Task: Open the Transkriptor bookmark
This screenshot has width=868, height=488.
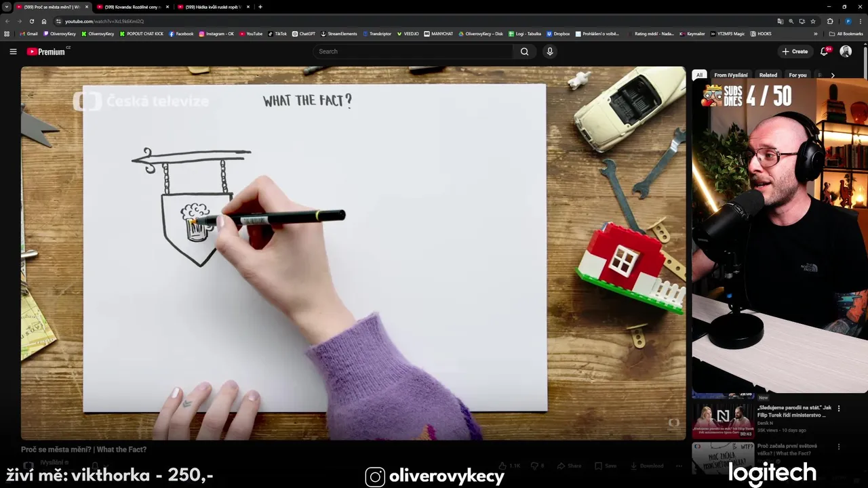Action: (x=377, y=33)
